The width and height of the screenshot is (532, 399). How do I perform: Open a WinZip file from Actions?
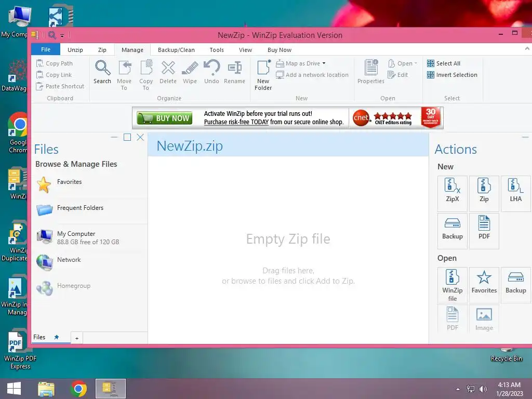(453, 285)
